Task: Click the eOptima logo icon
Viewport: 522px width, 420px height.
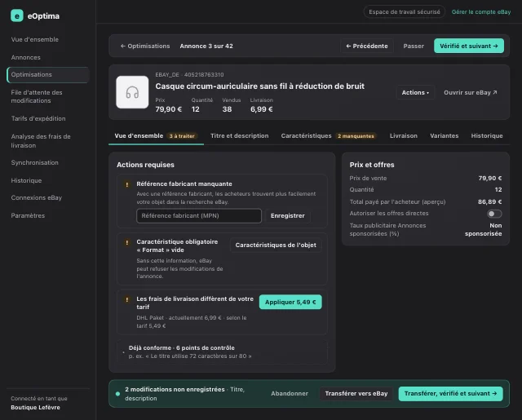Action: click(17, 15)
